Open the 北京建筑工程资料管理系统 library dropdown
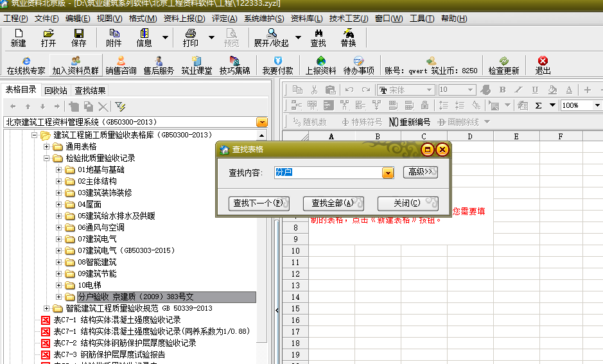This screenshot has height=364, width=603. point(261,121)
